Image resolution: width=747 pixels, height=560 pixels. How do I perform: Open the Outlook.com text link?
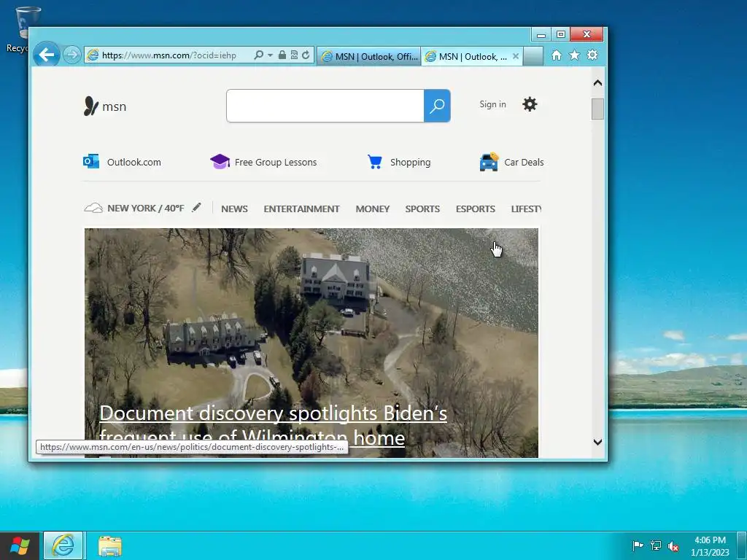click(134, 163)
